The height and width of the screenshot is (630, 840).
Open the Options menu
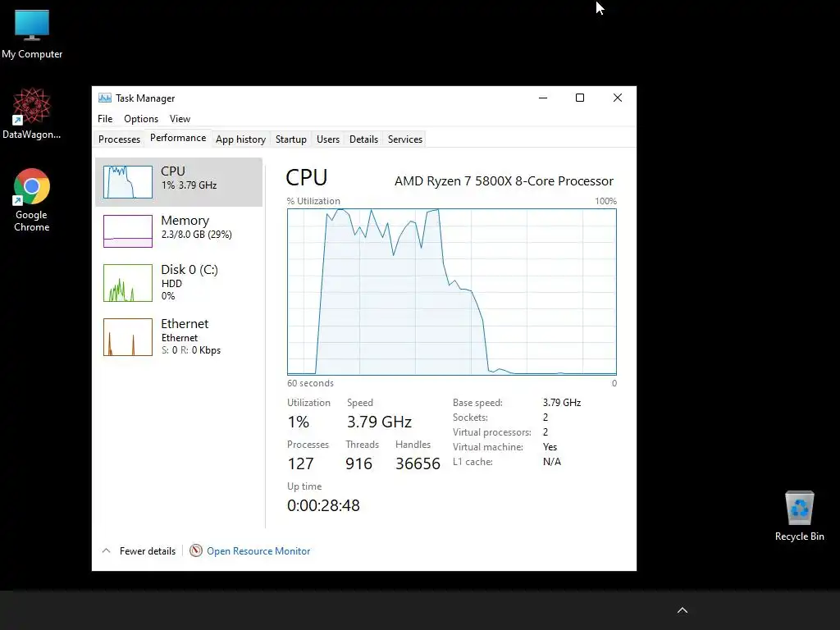pyautogui.click(x=141, y=119)
